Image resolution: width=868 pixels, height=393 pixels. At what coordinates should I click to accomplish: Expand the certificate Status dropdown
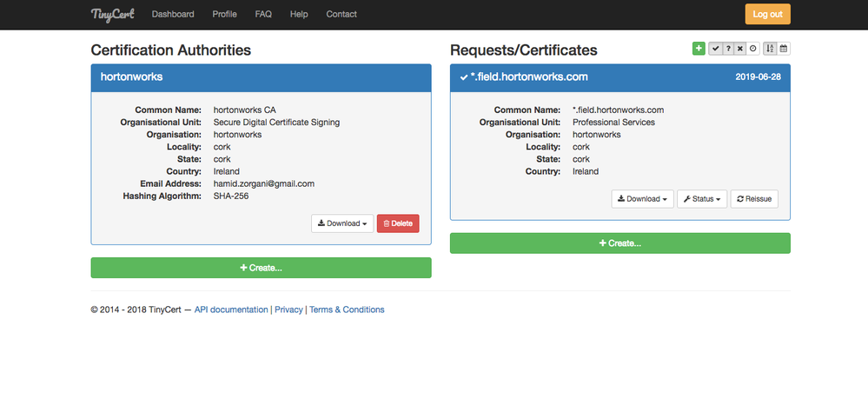(702, 199)
